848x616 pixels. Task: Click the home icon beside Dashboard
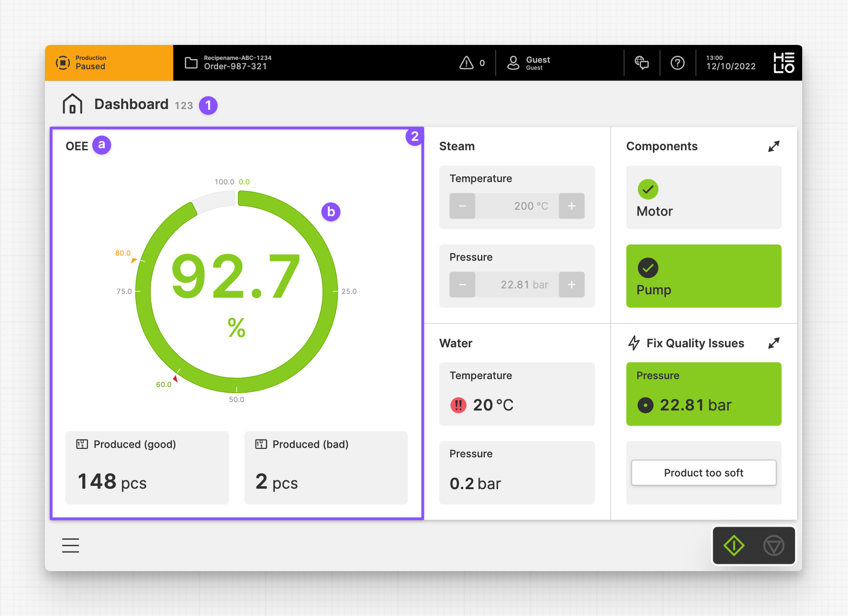(73, 104)
